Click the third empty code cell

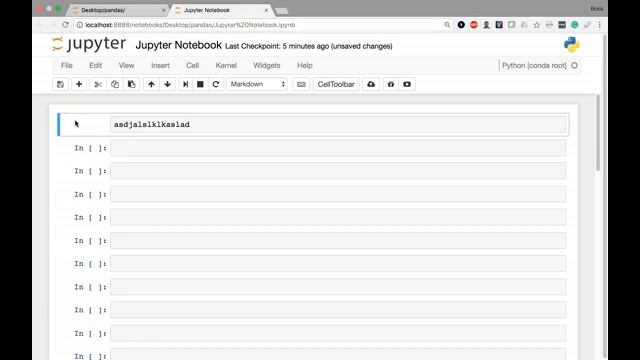[338, 194]
